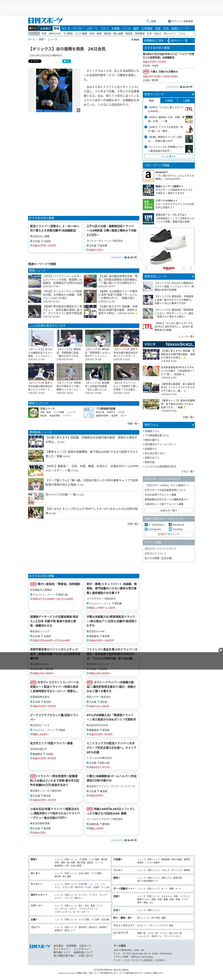Open 【中日】バンテリンドーム related news thumbnail
Screen dimensions: 223x980
[x=35, y=281]
